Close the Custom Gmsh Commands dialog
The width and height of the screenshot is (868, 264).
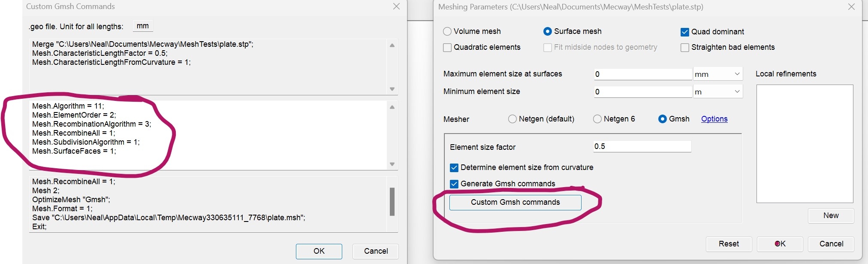pos(396,6)
